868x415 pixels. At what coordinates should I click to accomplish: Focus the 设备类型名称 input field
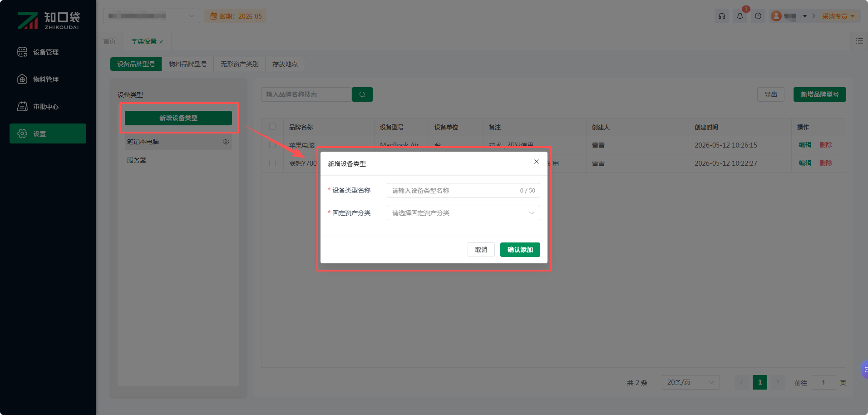coord(463,190)
